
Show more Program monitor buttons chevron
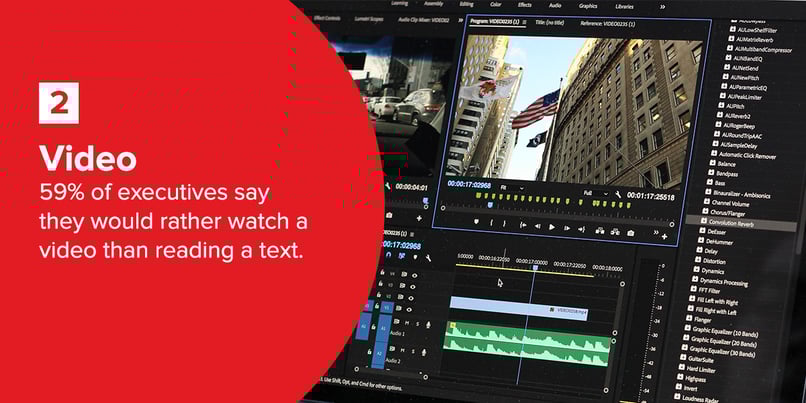(x=656, y=232)
